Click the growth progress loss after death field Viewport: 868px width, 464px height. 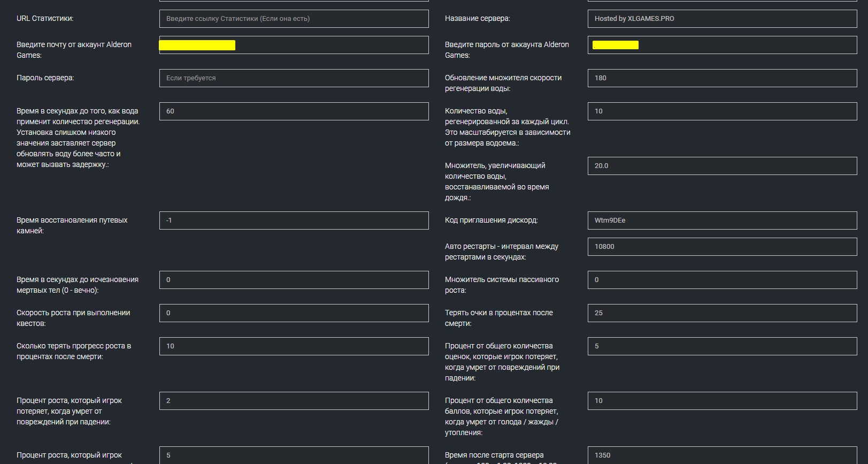[x=294, y=346]
